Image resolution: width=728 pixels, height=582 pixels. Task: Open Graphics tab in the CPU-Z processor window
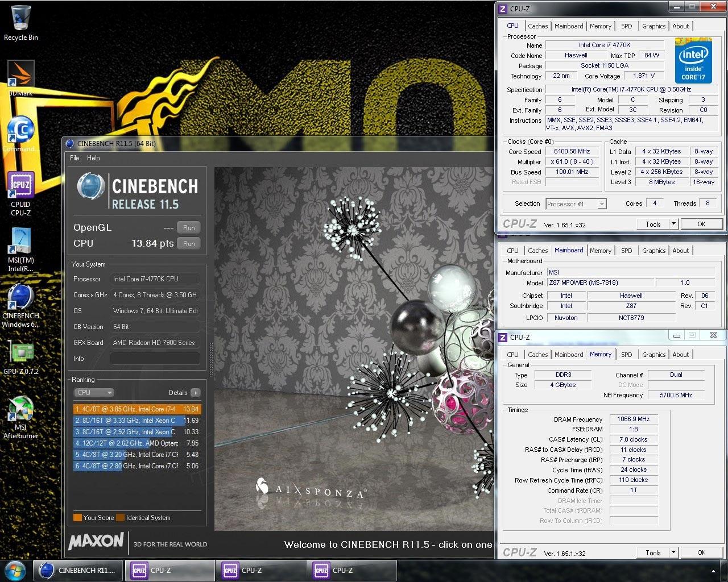point(653,26)
